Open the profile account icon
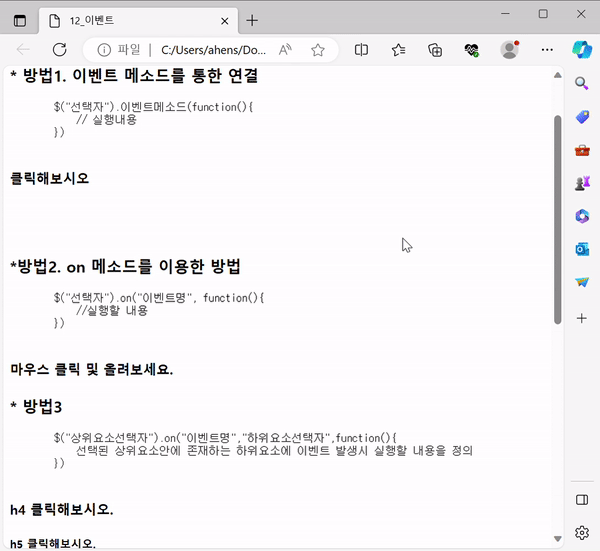This screenshot has width=600, height=551. pyautogui.click(x=509, y=49)
